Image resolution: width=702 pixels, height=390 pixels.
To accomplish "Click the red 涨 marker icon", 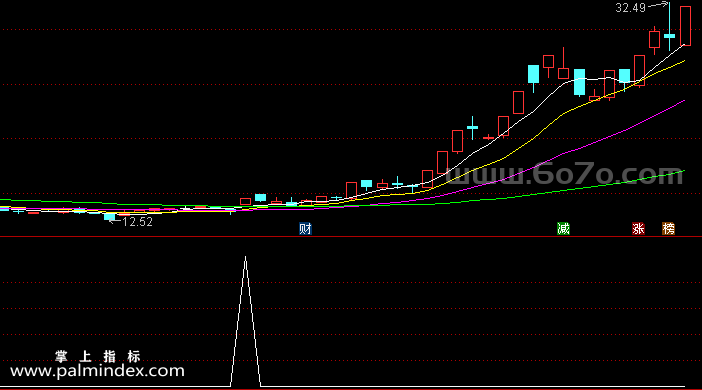I will [x=638, y=229].
